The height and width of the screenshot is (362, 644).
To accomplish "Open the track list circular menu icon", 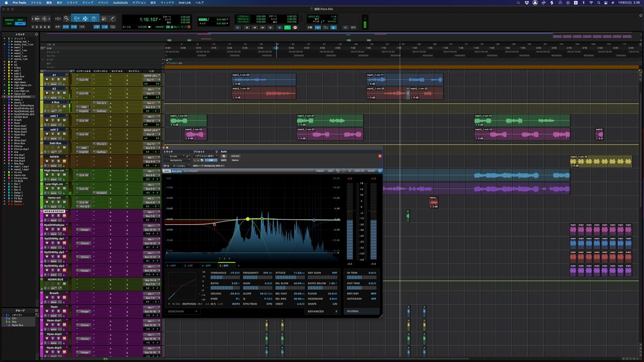I will tap(36, 35).
